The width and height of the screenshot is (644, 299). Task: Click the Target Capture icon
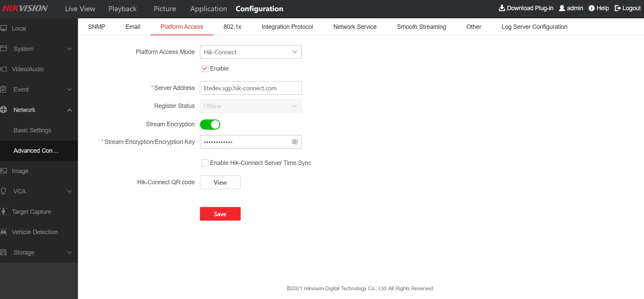pyautogui.click(x=4, y=211)
